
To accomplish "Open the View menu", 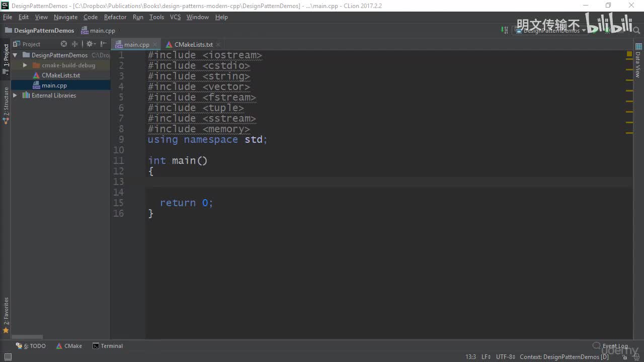I will (41, 17).
